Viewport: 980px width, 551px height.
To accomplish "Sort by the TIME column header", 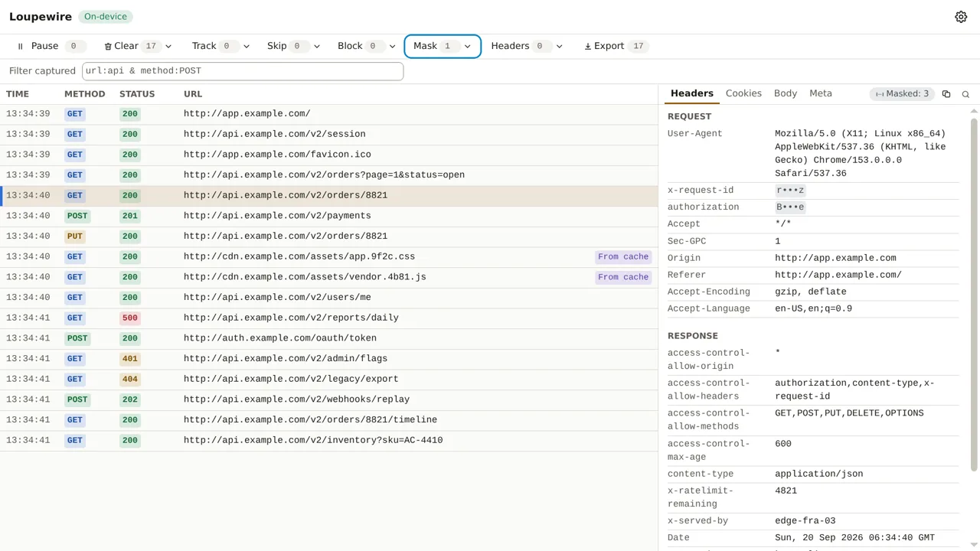I will 18,94.
